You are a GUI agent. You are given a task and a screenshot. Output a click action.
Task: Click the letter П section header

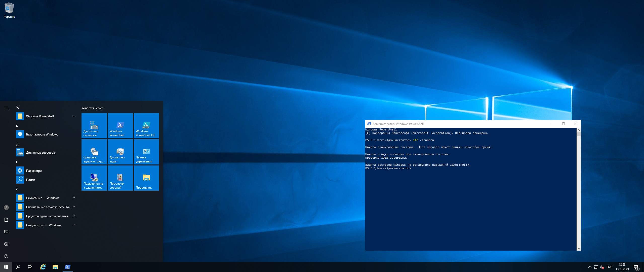point(17,162)
